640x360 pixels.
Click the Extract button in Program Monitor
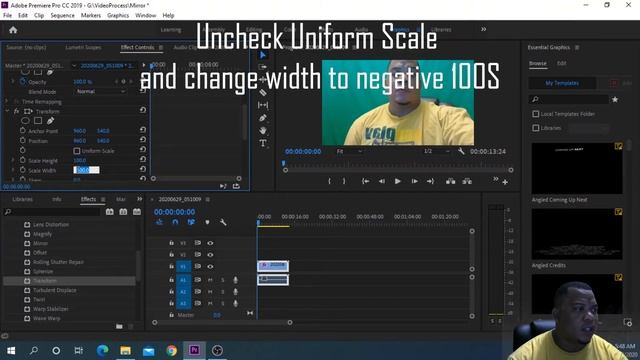pos(467,181)
